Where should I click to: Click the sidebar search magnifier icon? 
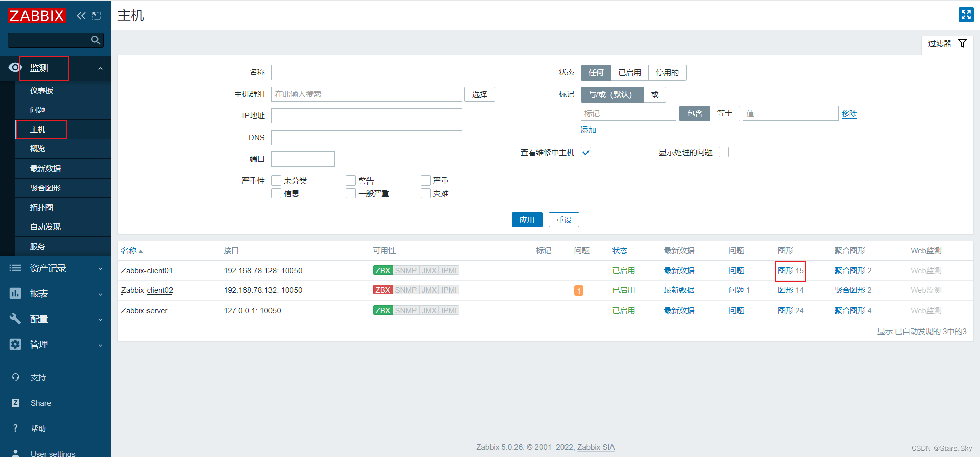[95, 40]
